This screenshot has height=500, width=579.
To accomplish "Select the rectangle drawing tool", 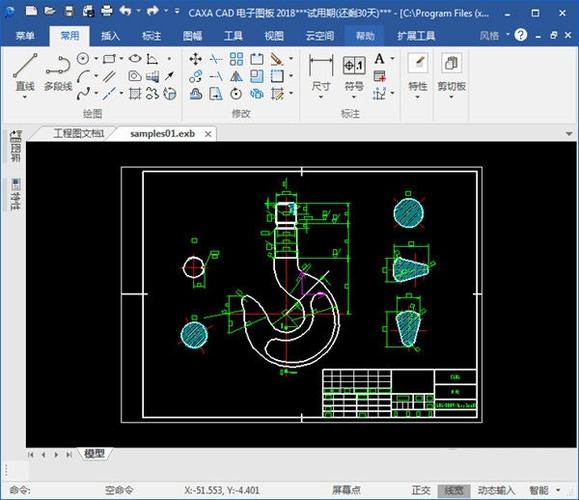I will [x=109, y=58].
